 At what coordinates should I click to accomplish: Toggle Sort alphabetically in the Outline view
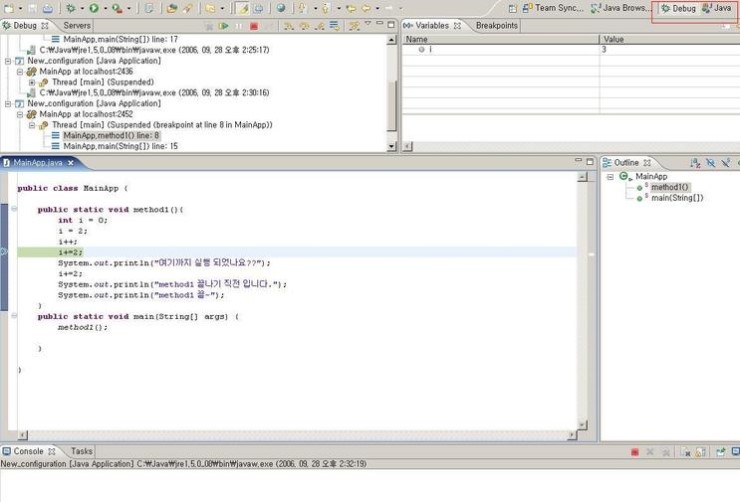[695, 163]
